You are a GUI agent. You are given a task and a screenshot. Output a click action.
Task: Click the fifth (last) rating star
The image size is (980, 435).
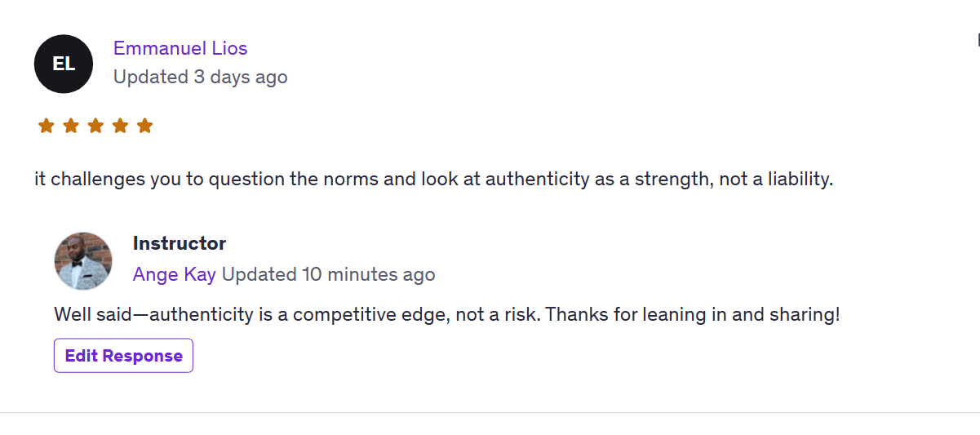(x=144, y=126)
